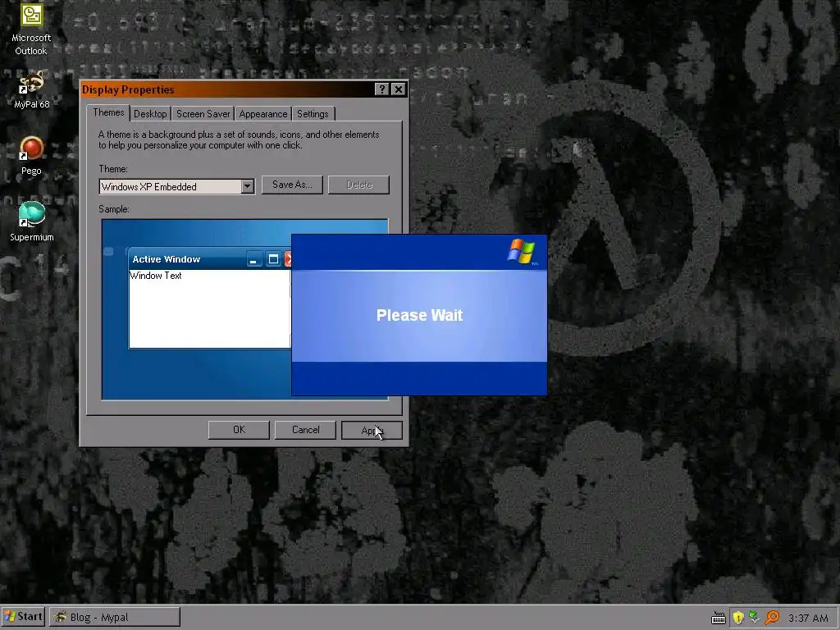Click the sample Active Window minimize button
This screenshot has width=840, height=630.
click(254, 259)
